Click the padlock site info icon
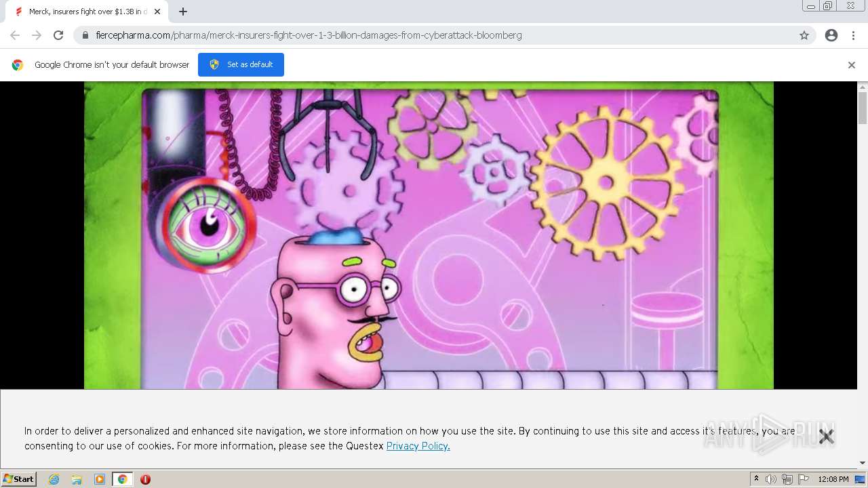 click(85, 35)
